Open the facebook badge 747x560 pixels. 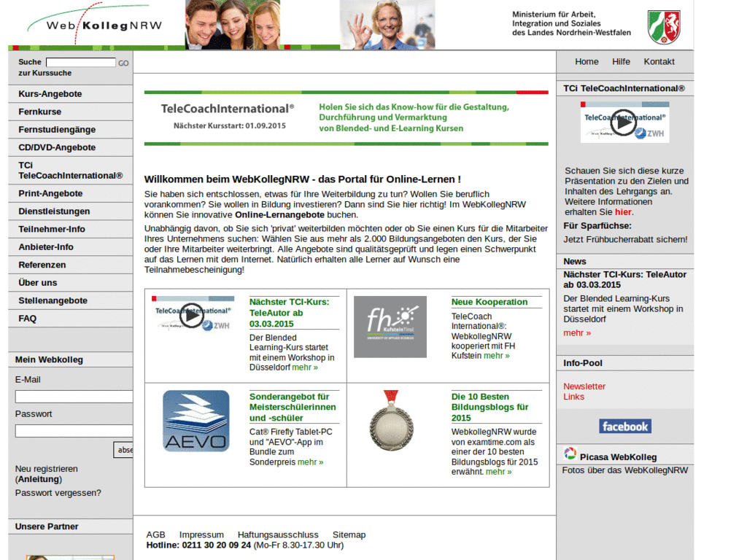[x=625, y=426]
